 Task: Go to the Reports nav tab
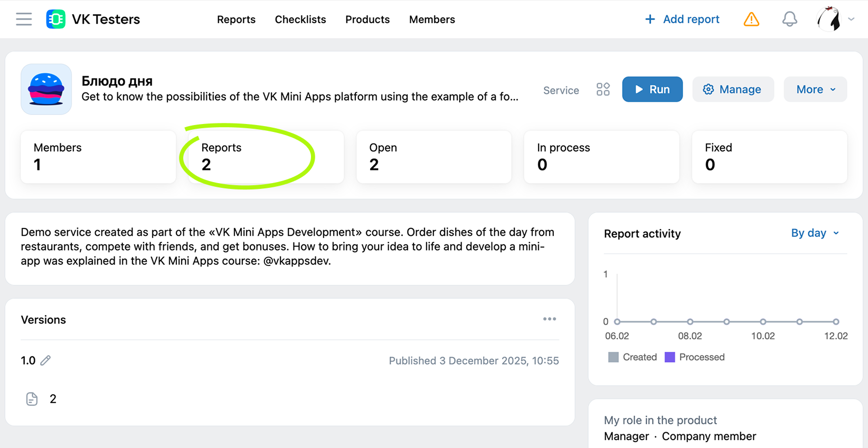pos(236,20)
